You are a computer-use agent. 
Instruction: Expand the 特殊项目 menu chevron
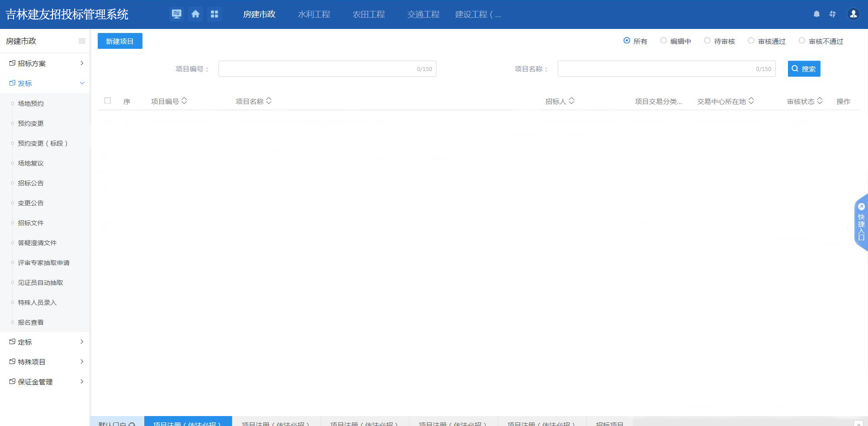pos(82,362)
